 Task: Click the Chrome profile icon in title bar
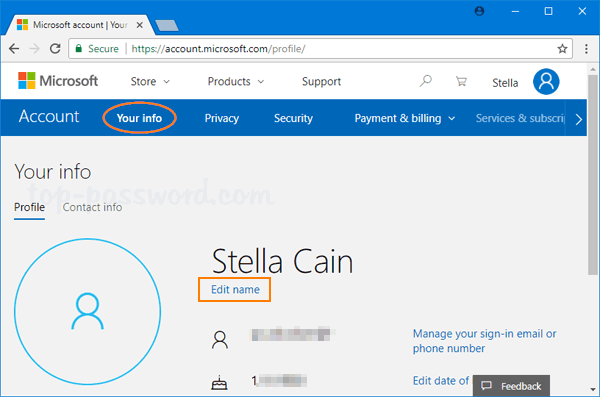pyautogui.click(x=479, y=11)
